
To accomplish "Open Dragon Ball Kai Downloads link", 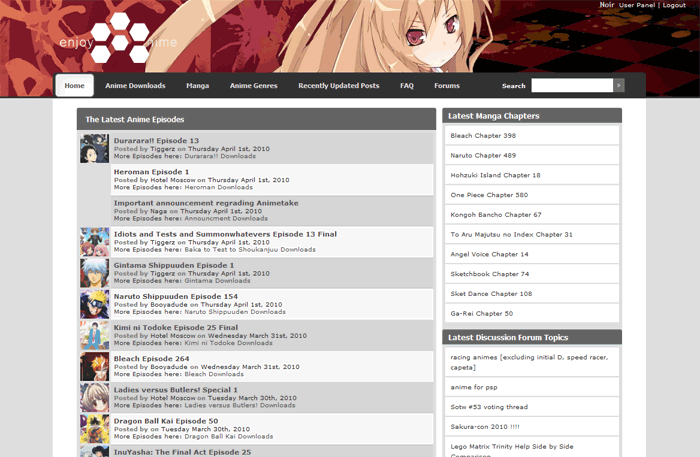I will [x=229, y=436].
